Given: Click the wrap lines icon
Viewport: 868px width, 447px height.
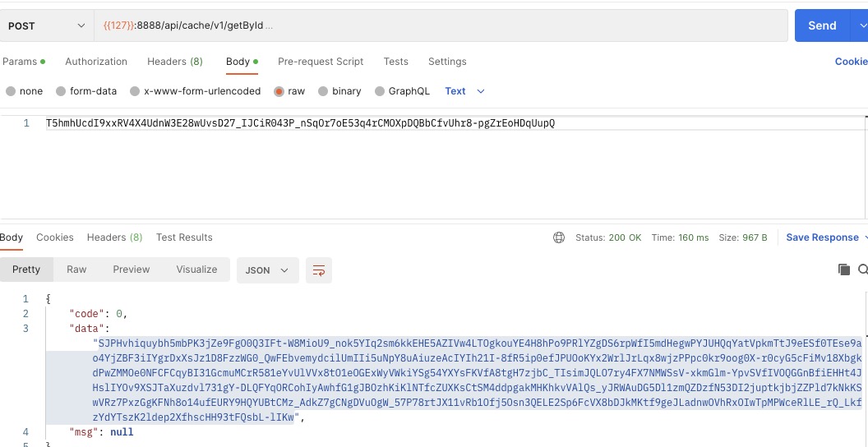Looking at the screenshot, I should click(318, 270).
